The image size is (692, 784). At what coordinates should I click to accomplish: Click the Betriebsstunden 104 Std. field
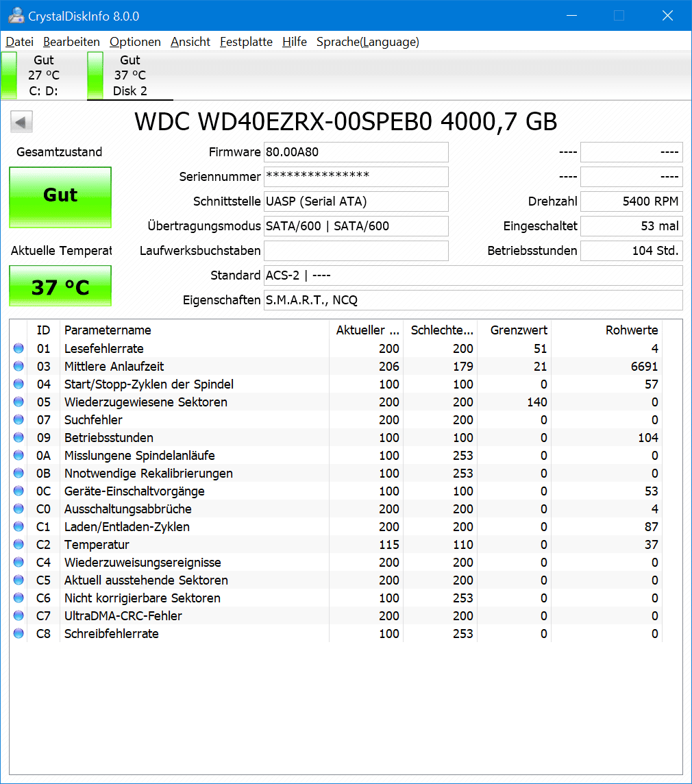pos(632,251)
